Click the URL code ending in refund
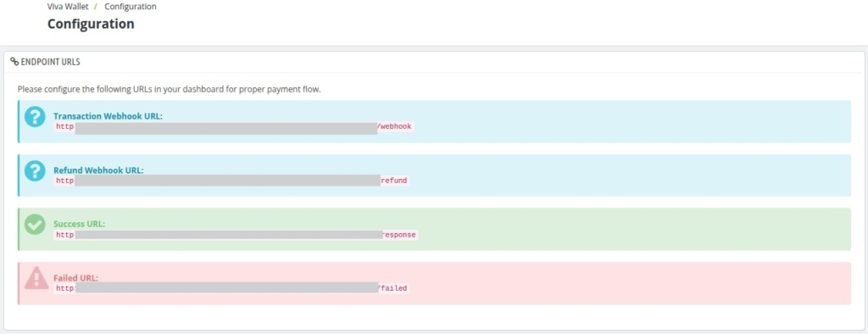Viewport: 868px width, 334px height. (231, 181)
